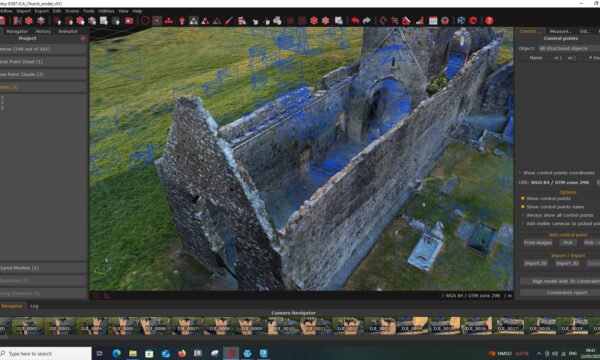Screen dimensions: 600x360
Task: Toggle the Show control points checkbox
Action: click(523, 199)
